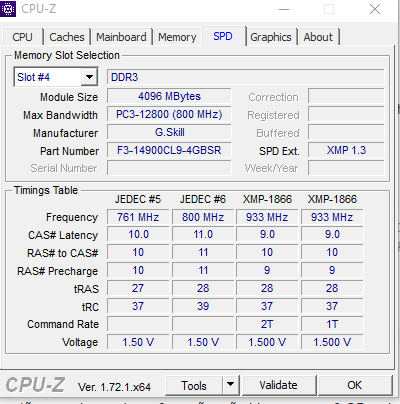Viewport: 400px width, 404px height.
Task: Click the Validate button
Action: pyautogui.click(x=278, y=386)
